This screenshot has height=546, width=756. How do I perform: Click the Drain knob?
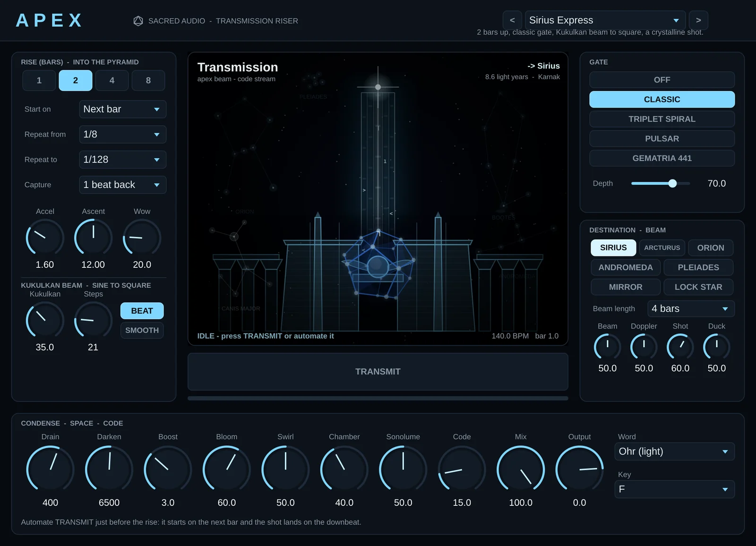point(50,469)
